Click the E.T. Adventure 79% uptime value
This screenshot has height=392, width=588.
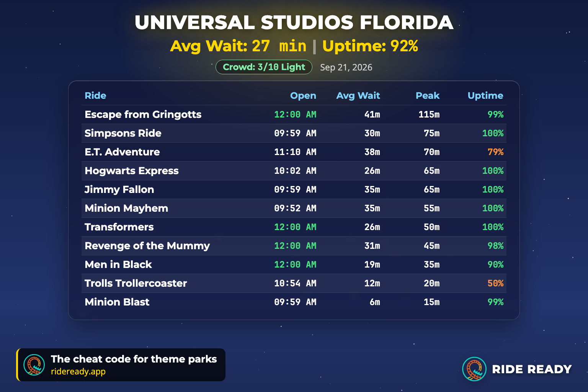pos(495,152)
